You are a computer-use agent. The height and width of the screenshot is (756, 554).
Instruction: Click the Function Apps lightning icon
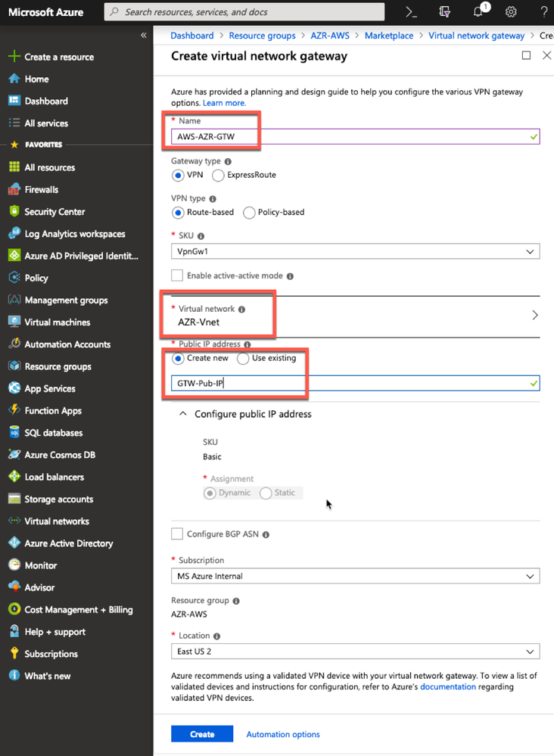coord(14,410)
